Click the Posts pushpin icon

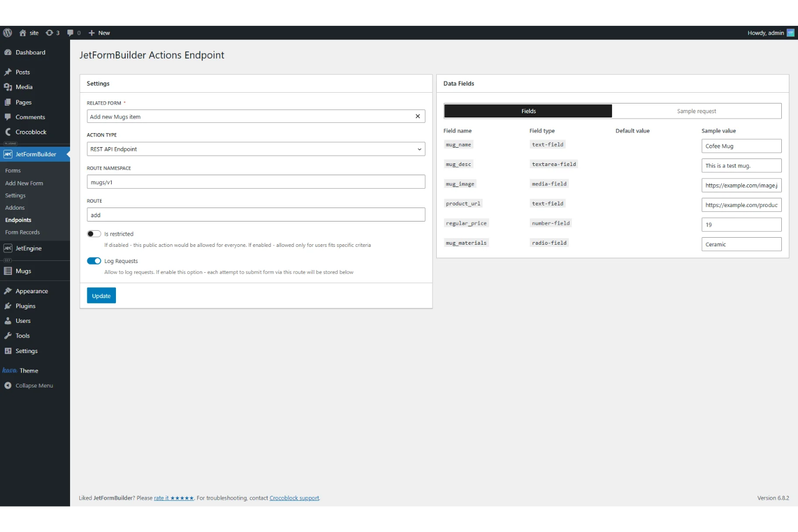tap(9, 72)
